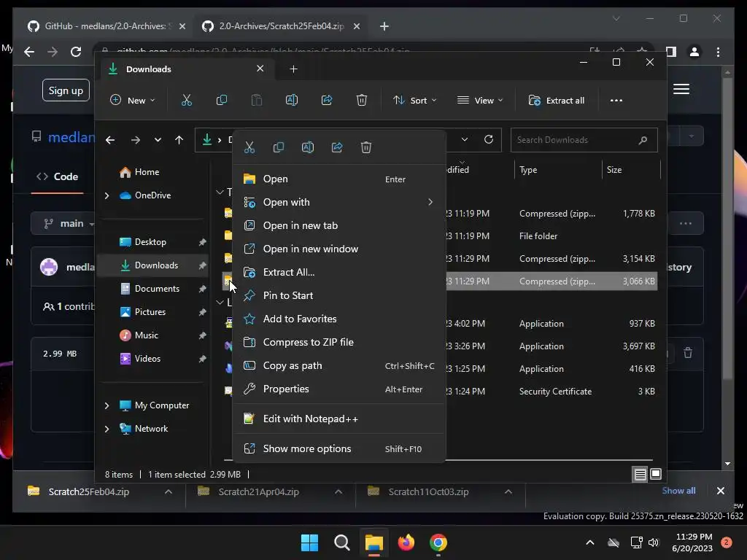Choose Extract All... from context menu

[x=289, y=272]
